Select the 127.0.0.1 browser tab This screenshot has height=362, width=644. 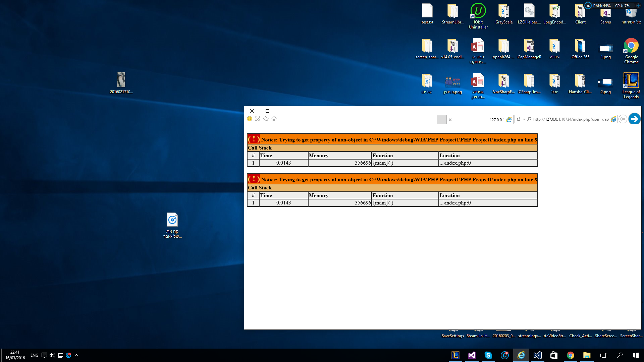pyautogui.click(x=480, y=120)
